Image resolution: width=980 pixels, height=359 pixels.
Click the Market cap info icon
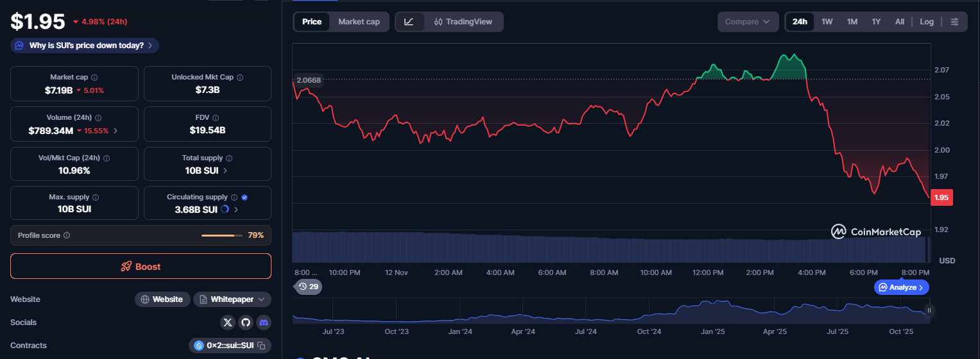coord(94,77)
